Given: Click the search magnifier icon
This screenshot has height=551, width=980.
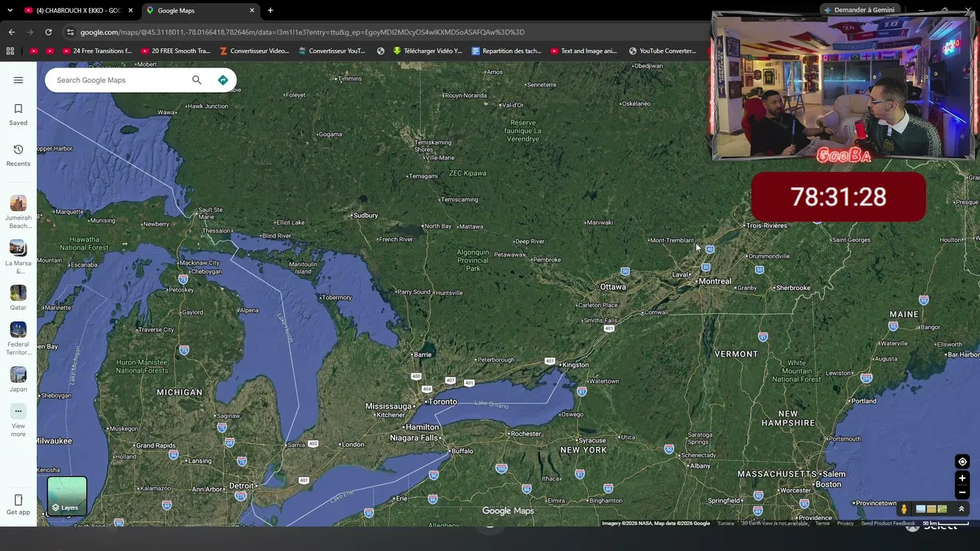Looking at the screenshot, I should [x=197, y=80].
